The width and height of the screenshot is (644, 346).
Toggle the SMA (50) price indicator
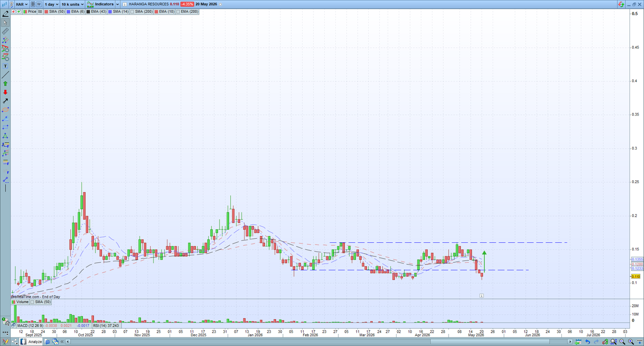coord(54,11)
